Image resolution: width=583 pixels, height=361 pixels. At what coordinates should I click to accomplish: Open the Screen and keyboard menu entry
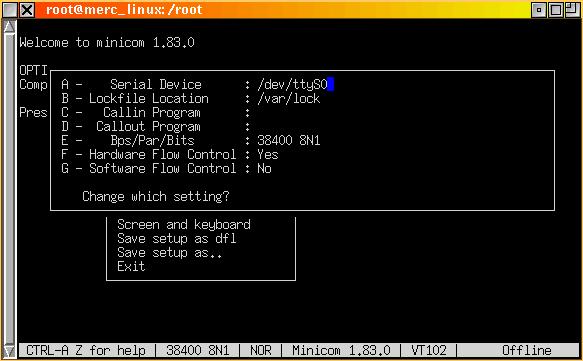[x=184, y=225]
